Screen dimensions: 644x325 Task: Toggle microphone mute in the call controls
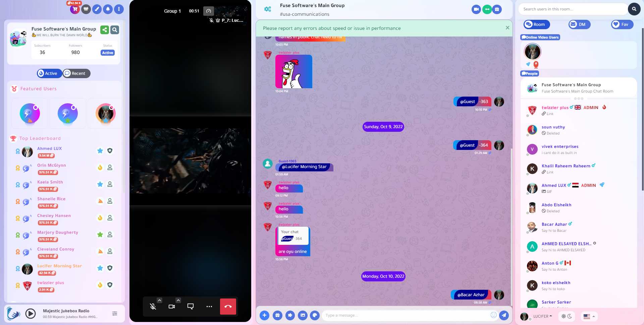[153, 306]
